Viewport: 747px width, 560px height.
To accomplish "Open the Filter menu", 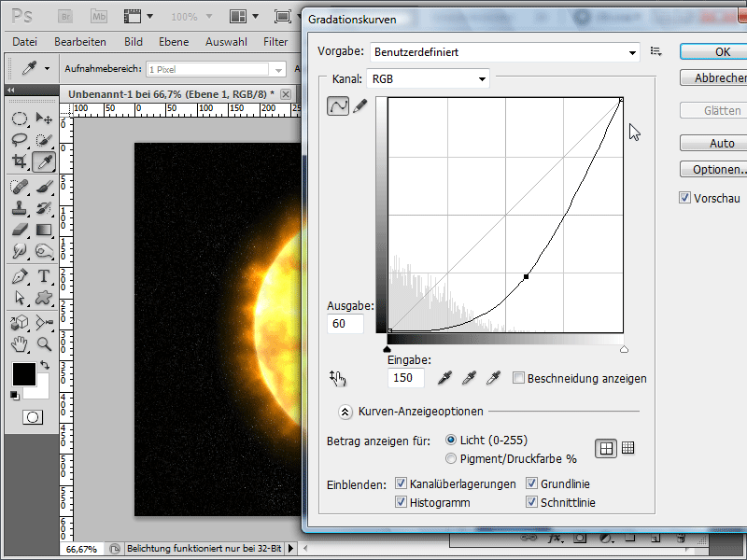I will click(x=275, y=42).
